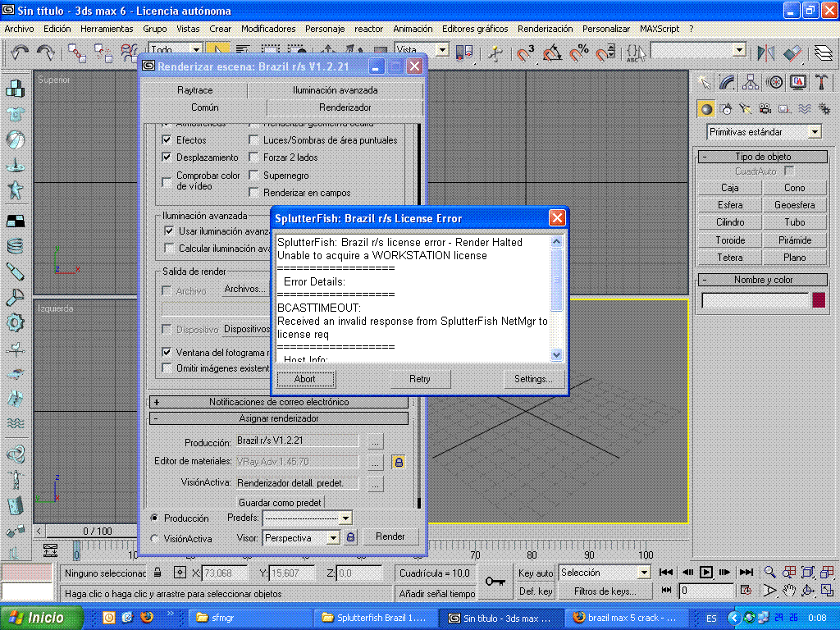
Task: Click the Go to end playback button
Action: point(746,573)
